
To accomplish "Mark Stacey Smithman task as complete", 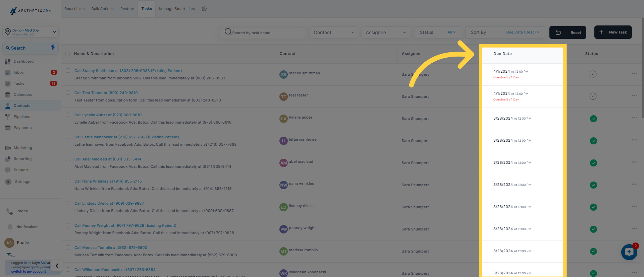I will 593,74.
